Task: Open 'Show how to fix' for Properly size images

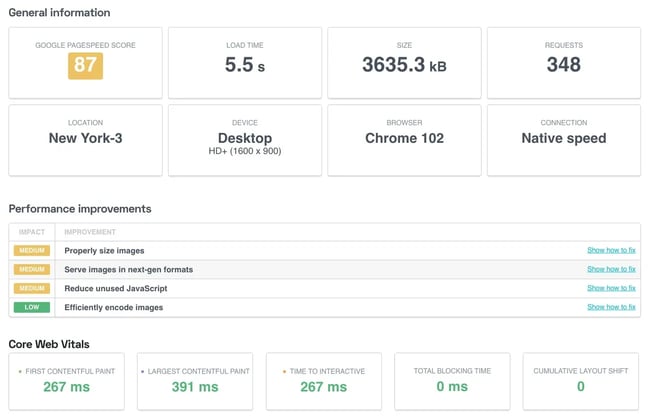Action: 611,251
